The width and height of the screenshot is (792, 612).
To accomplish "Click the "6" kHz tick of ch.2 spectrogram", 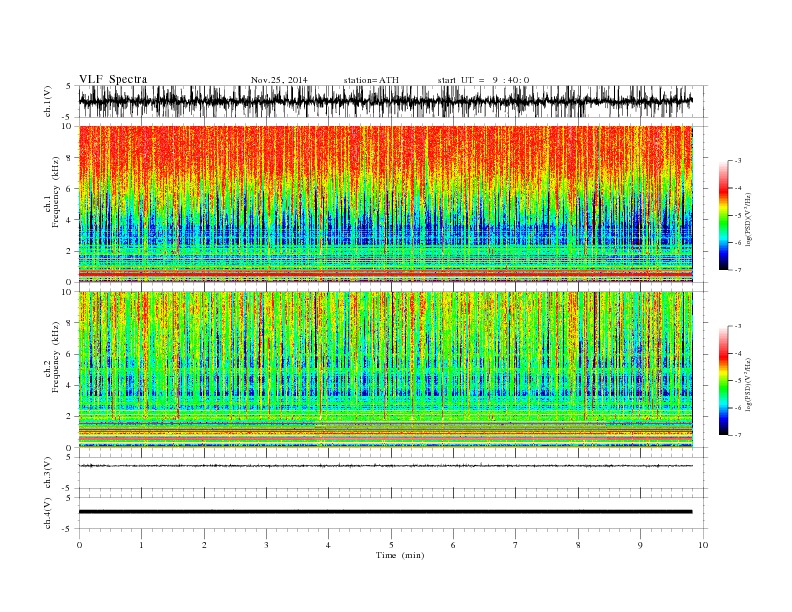I will (x=69, y=354).
